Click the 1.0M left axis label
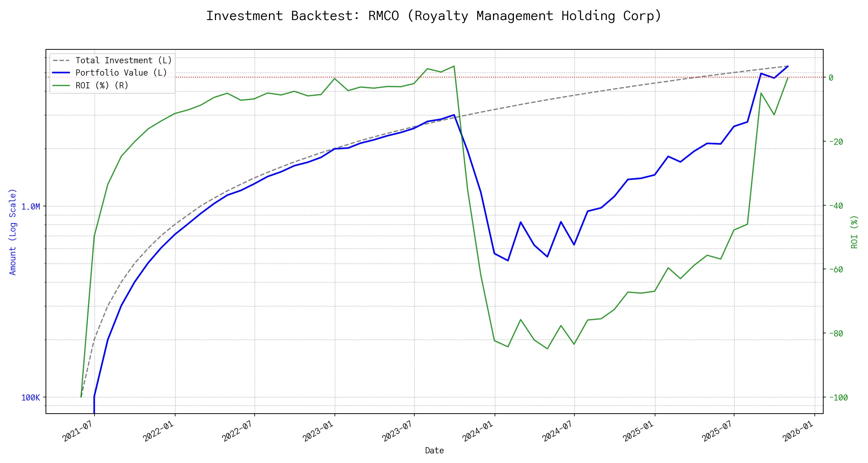This screenshot has height=463, width=868. [x=30, y=207]
